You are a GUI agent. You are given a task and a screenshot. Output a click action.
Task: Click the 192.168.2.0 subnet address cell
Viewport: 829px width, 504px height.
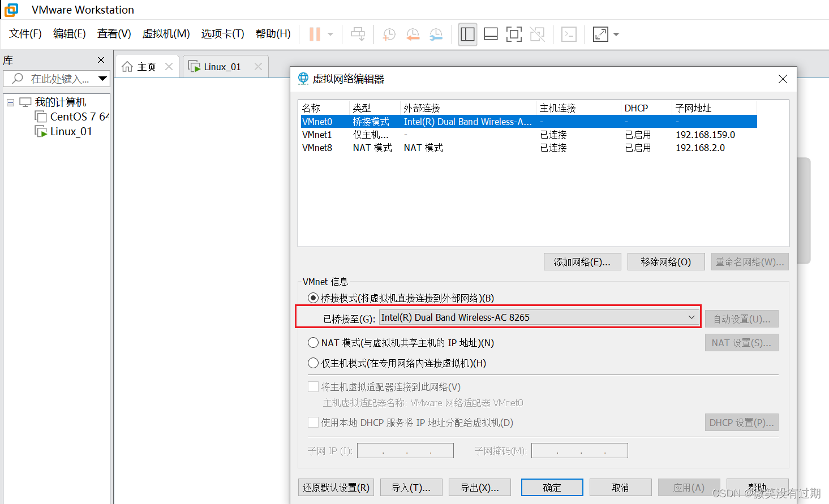coord(700,148)
